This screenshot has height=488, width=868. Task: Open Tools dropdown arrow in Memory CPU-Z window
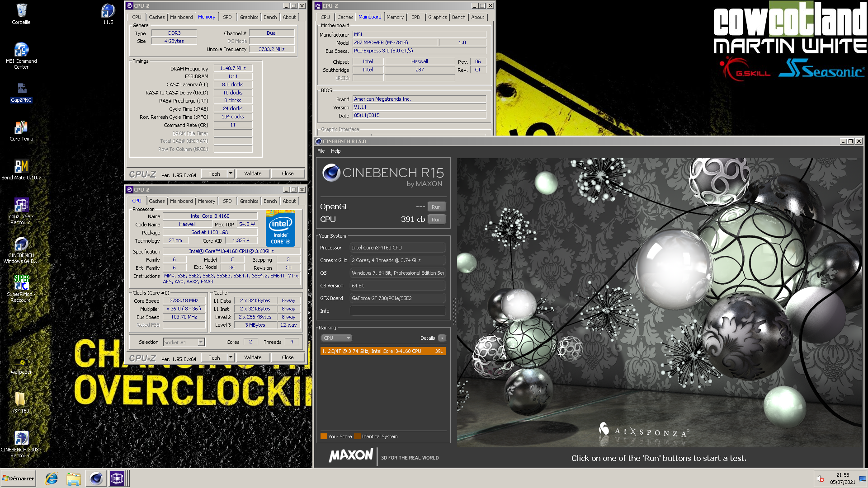[x=231, y=174]
